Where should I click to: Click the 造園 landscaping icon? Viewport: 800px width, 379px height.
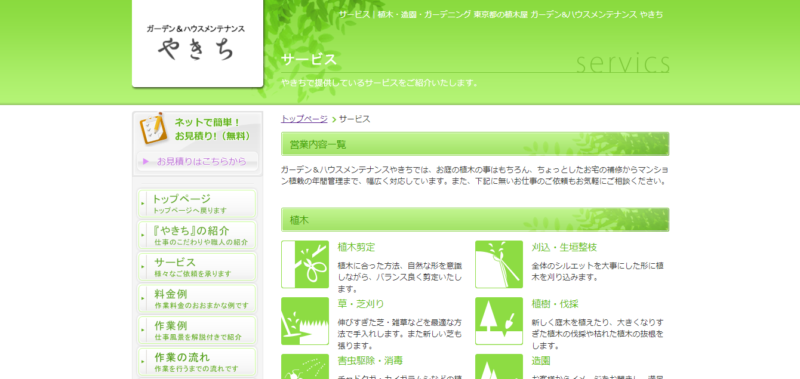click(499, 367)
